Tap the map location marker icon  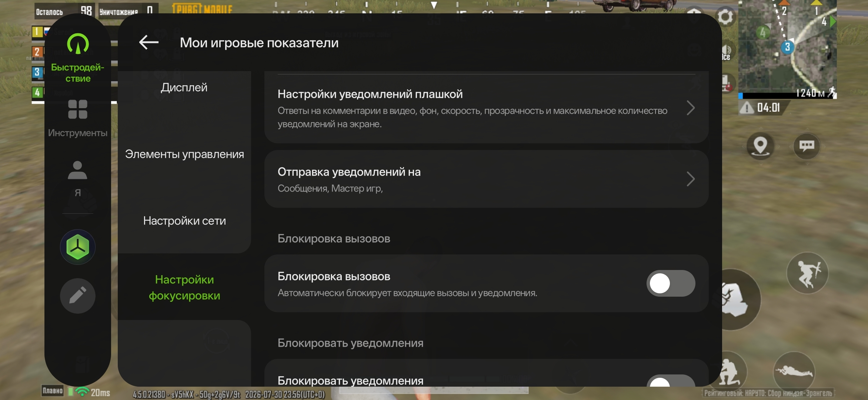760,146
